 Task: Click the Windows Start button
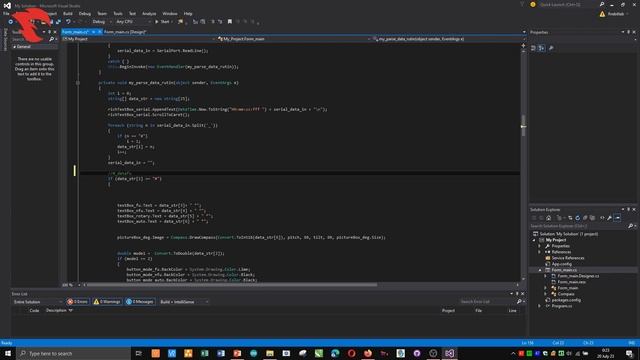8,353
